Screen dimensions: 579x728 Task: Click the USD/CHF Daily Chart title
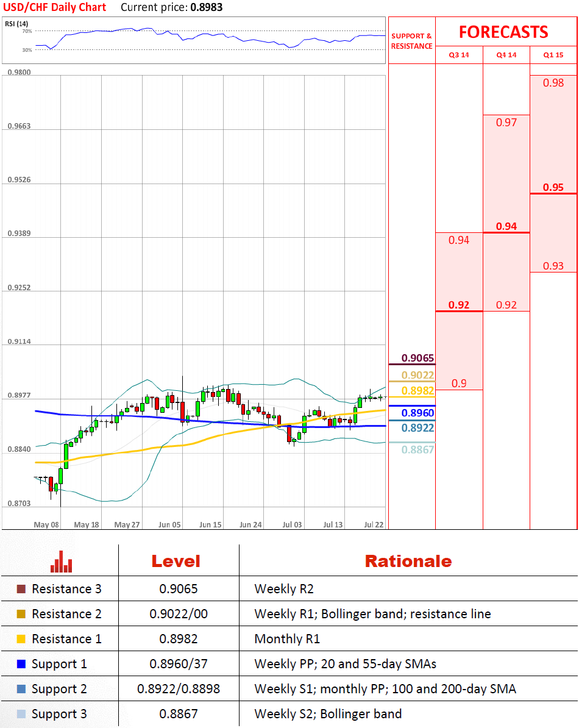(55, 7)
